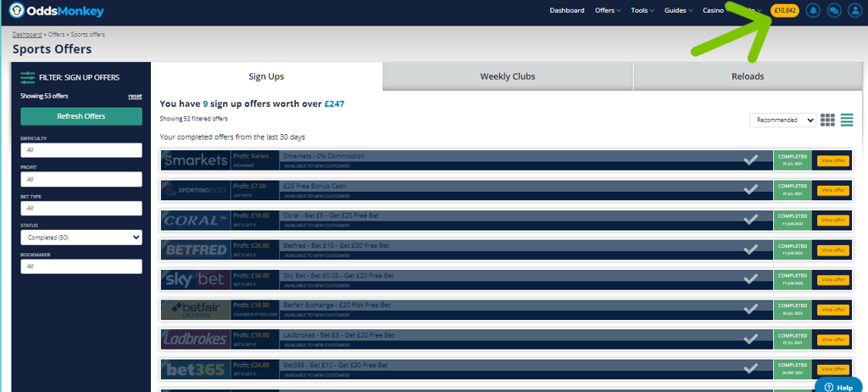The width and height of the screenshot is (868, 392).
Task: Switch to the Reloads tab
Action: coord(748,76)
